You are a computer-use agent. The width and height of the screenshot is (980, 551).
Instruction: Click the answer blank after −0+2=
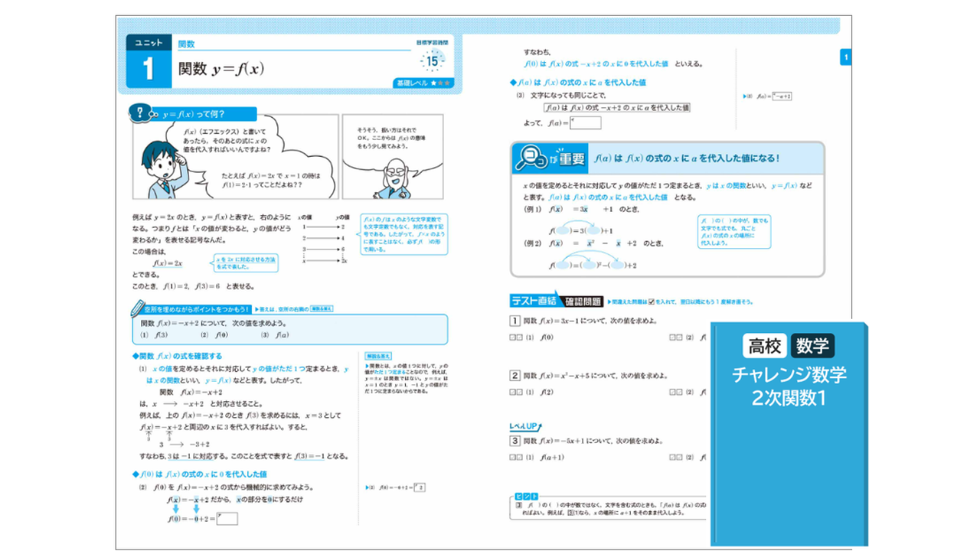pos(227,519)
